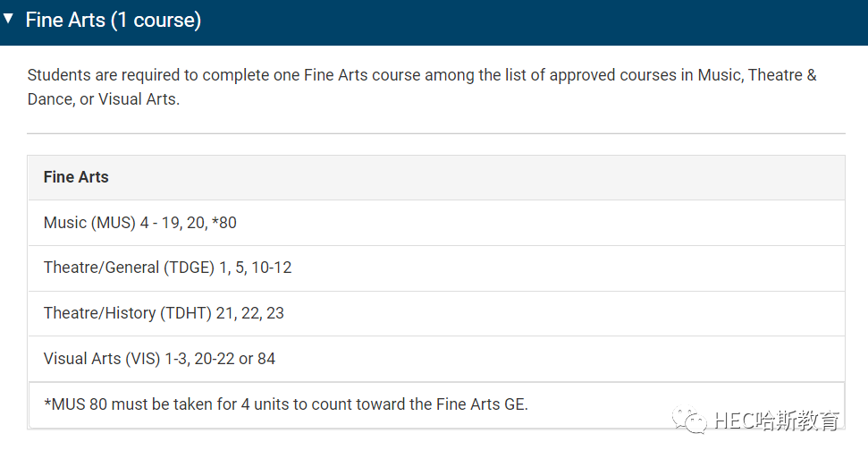Click the horizontal divider below the description

click(436, 133)
